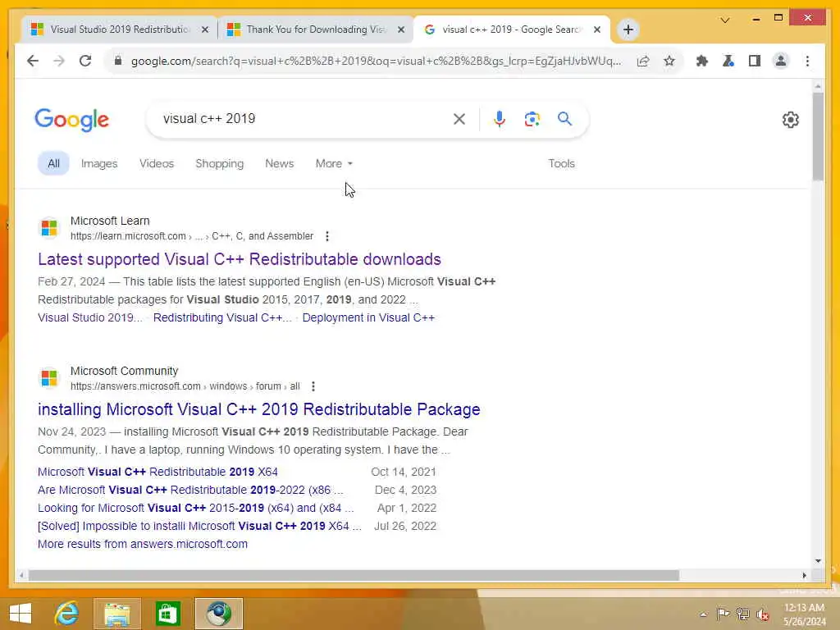The width and height of the screenshot is (840, 630).
Task: Open volume speaker tray icon
Action: pyautogui.click(x=763, y=614)
